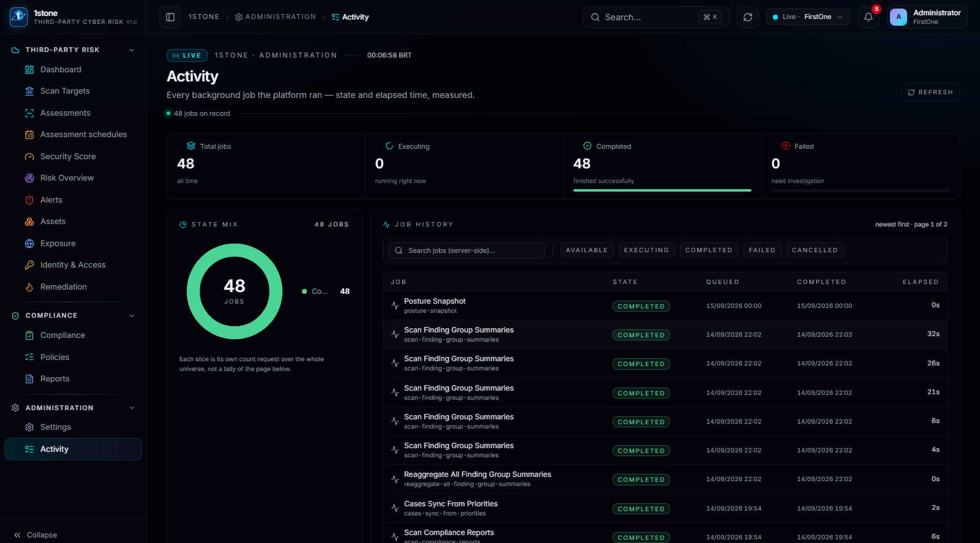Image resolution: width=980 pixels, height=543 pixels.
Task: Click the 15/09/2026 00:00 queued time
Action: (x=734, y=305)
